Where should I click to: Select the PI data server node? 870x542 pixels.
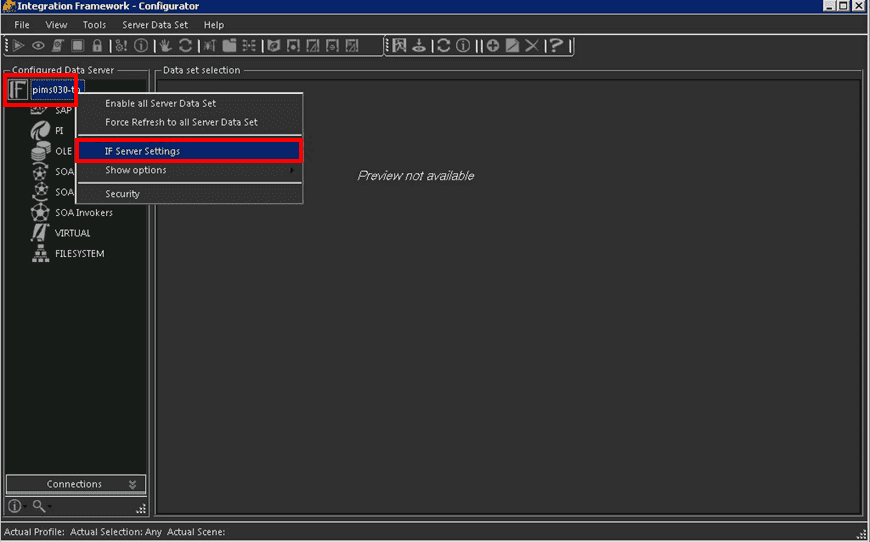point(59,131)
